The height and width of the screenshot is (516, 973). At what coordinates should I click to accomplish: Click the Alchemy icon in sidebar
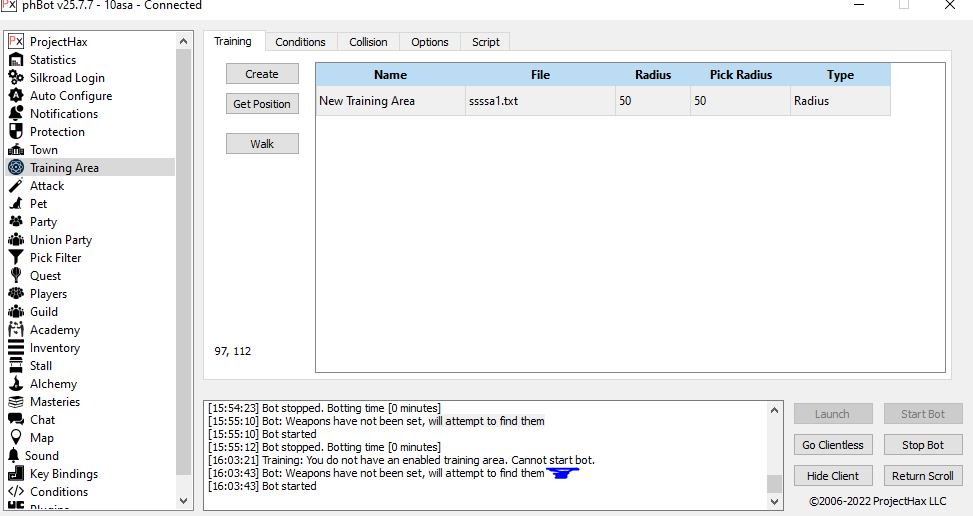pyautogui.click(x=16, y=384)
